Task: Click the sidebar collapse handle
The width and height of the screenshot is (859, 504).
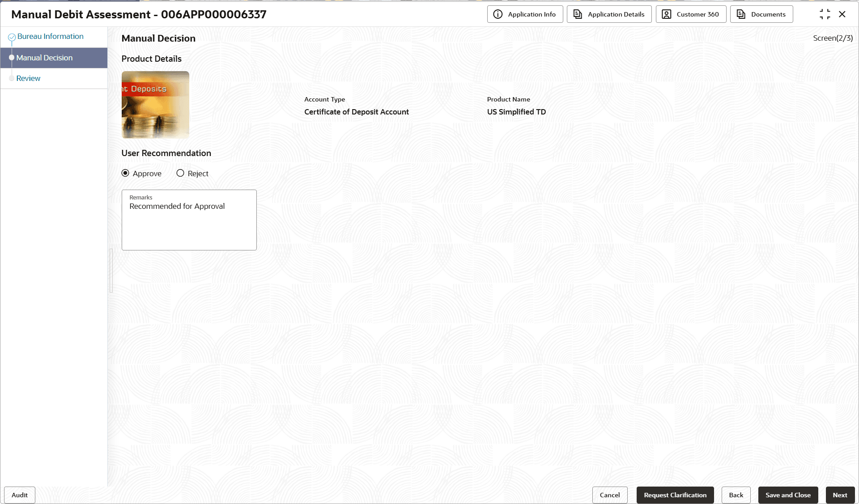Action: tap(111, 271)
